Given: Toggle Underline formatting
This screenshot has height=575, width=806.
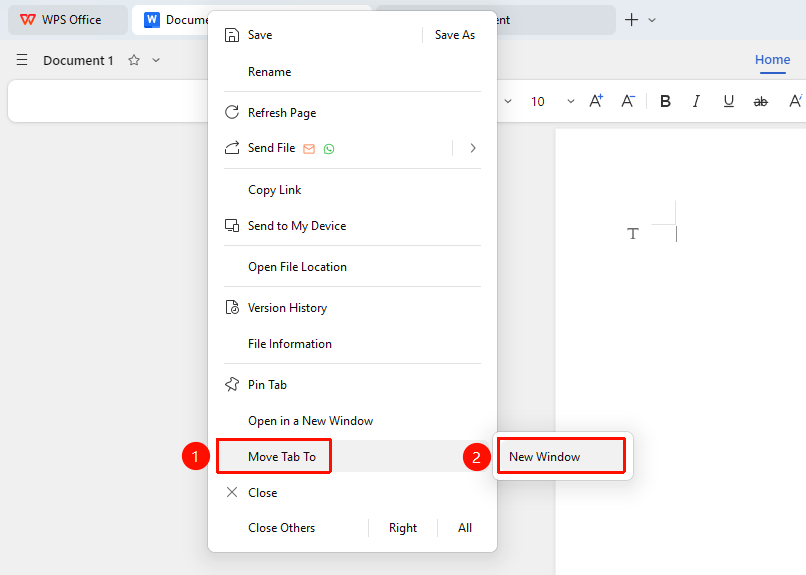Looking at the screenshot, I should tap(728, 101).
